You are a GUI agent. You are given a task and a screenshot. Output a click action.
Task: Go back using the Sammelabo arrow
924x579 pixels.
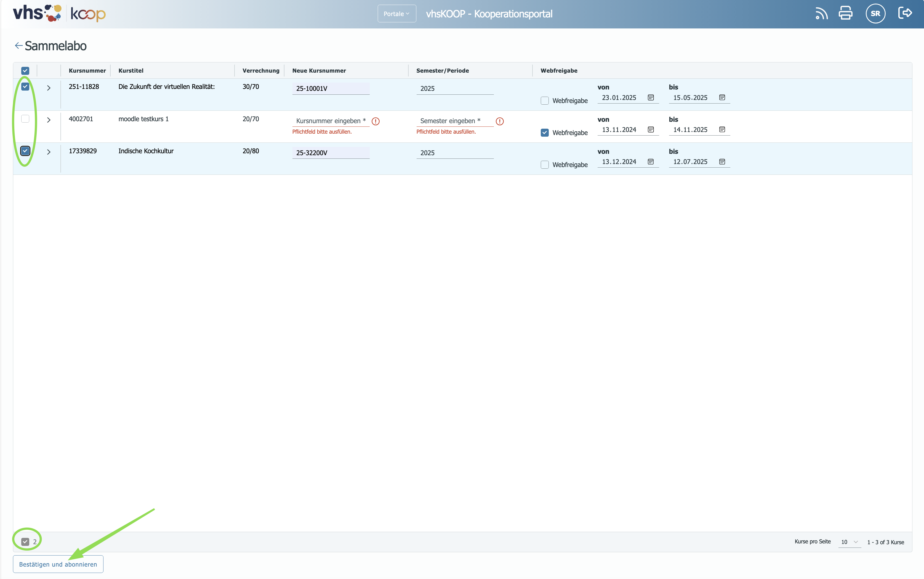point(18,46)
